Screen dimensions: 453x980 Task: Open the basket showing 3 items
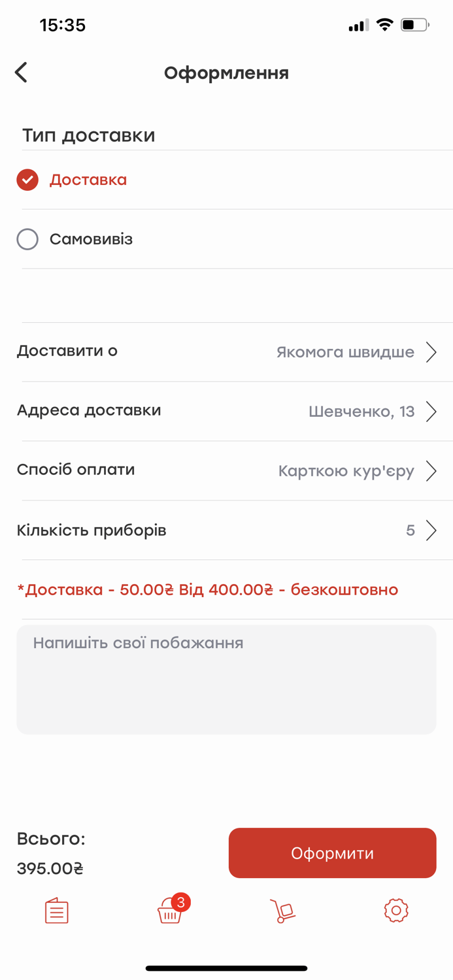click(x=169, y=913)
